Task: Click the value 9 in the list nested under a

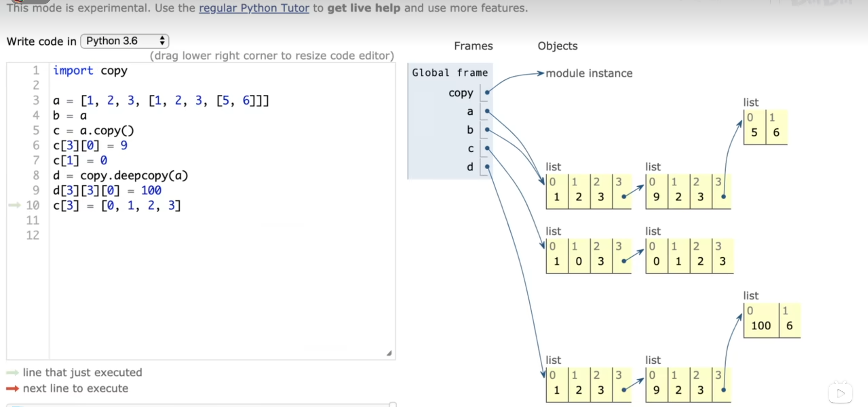Action: [656, 197]
